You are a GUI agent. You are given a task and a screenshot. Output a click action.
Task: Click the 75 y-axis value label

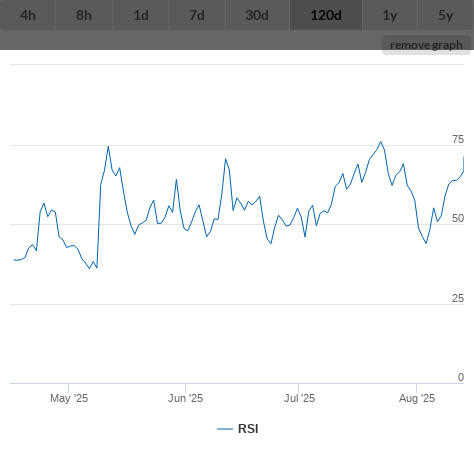pyautogui.click(x=458, y=139)
